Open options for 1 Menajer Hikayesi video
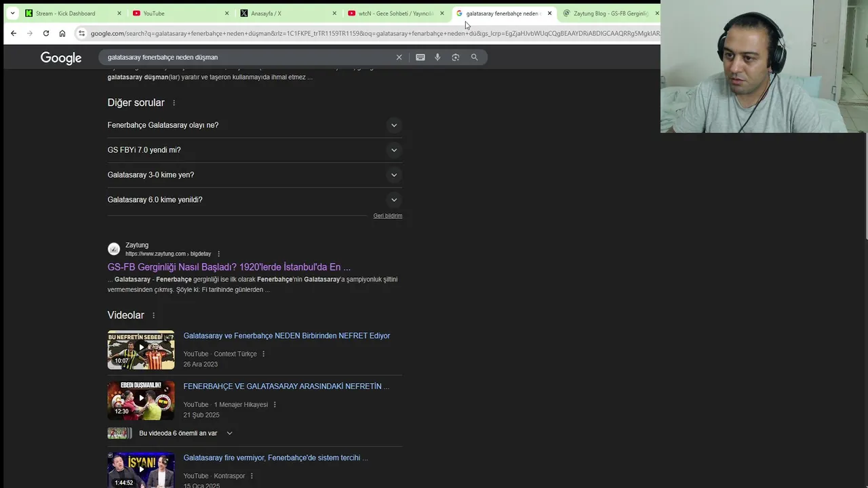The height and width of the screenshot is (488, 868). click(275, 405)
